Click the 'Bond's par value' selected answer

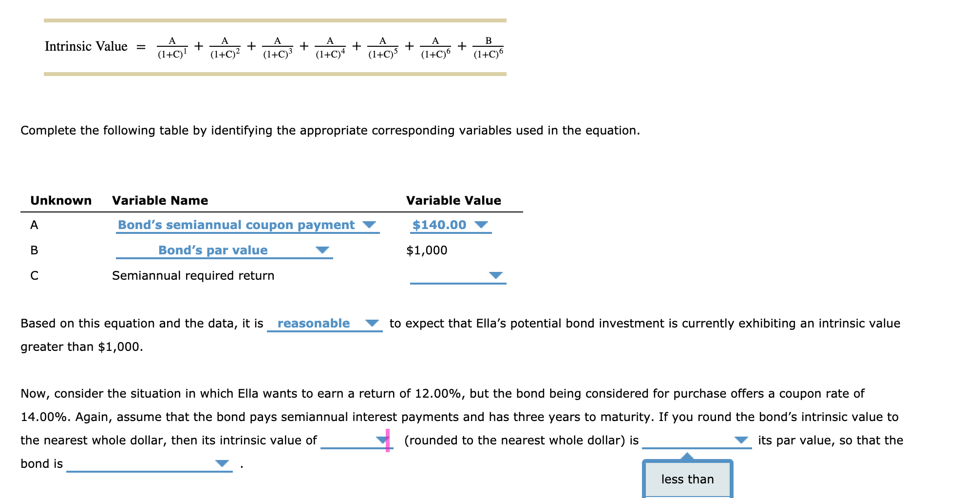point(212,250)
